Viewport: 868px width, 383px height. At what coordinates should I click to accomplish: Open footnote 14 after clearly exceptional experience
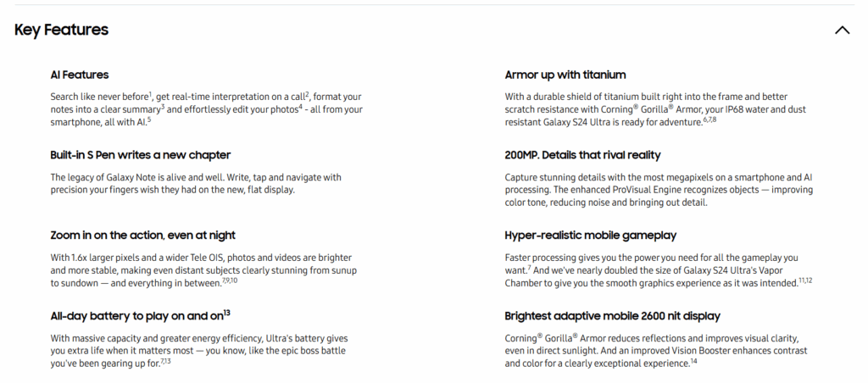(x=693, y=361)
